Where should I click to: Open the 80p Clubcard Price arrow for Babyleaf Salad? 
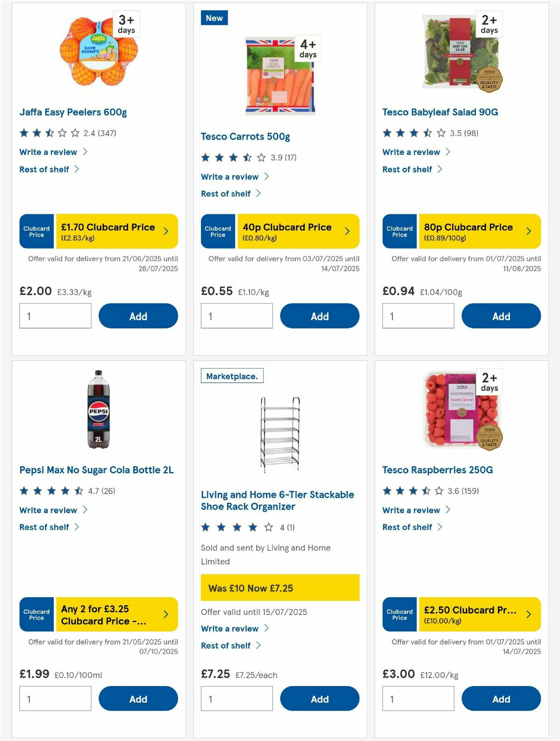tap(529, 231)
